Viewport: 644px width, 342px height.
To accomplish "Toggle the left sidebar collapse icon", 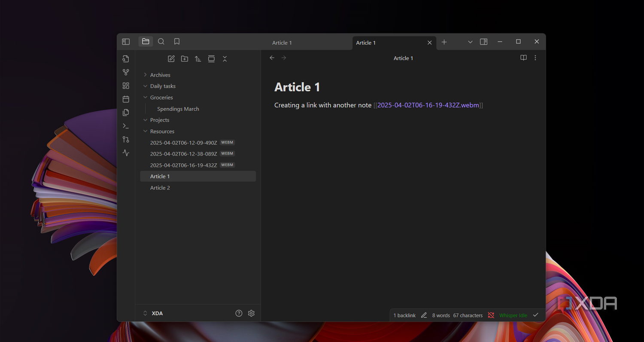I will [x=126, y=42].
